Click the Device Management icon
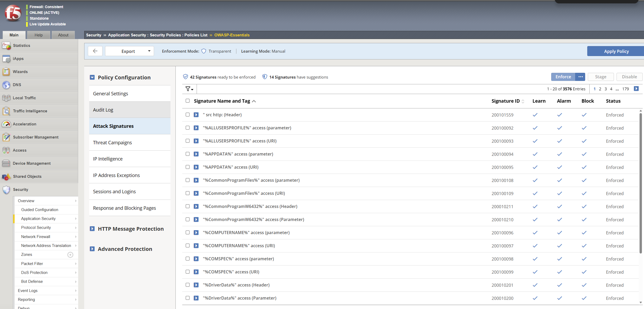This screenshot has width=644, height=309. 6,163
